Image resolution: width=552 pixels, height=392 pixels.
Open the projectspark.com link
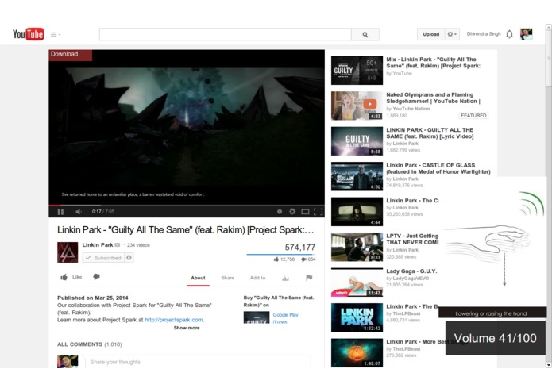[x=174, y=320]
